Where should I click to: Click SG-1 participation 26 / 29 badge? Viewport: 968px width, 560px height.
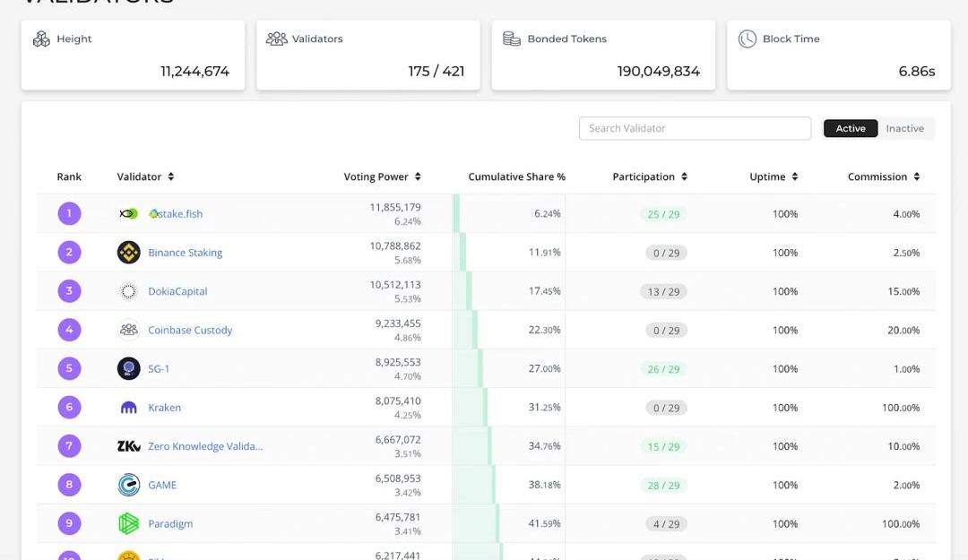pos(663,369)
